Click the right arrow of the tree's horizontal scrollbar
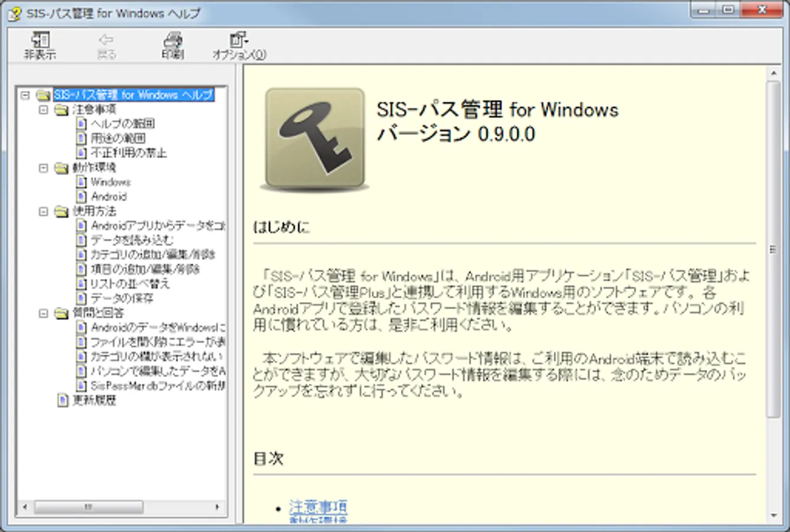The width and height of the screenshot is (790, 532). pos(217,507)
